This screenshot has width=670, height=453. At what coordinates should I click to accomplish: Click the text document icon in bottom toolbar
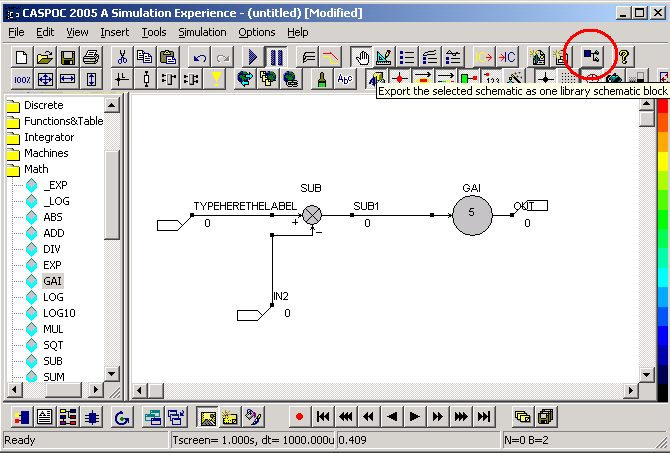(44, 417)
